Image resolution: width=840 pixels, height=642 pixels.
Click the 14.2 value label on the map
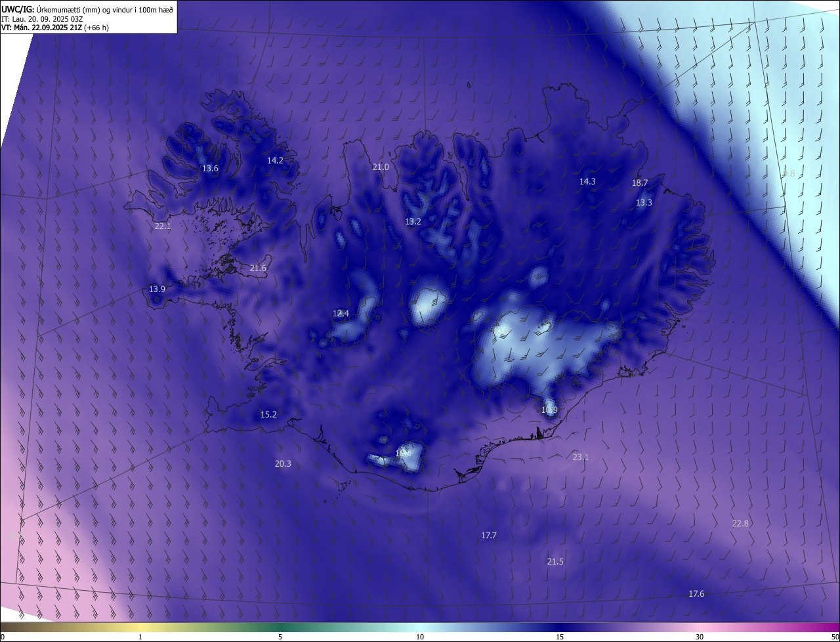point(275,160)
